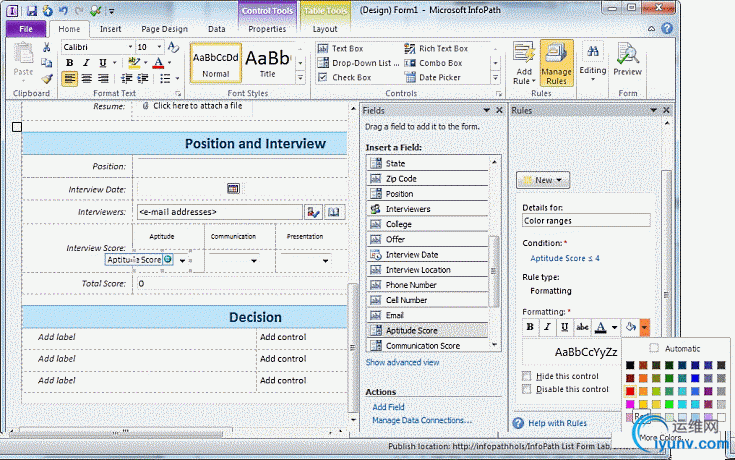The image size is (735, 460).
Task: Click strikethrough button in Rules pane
Action: point(583,327)
